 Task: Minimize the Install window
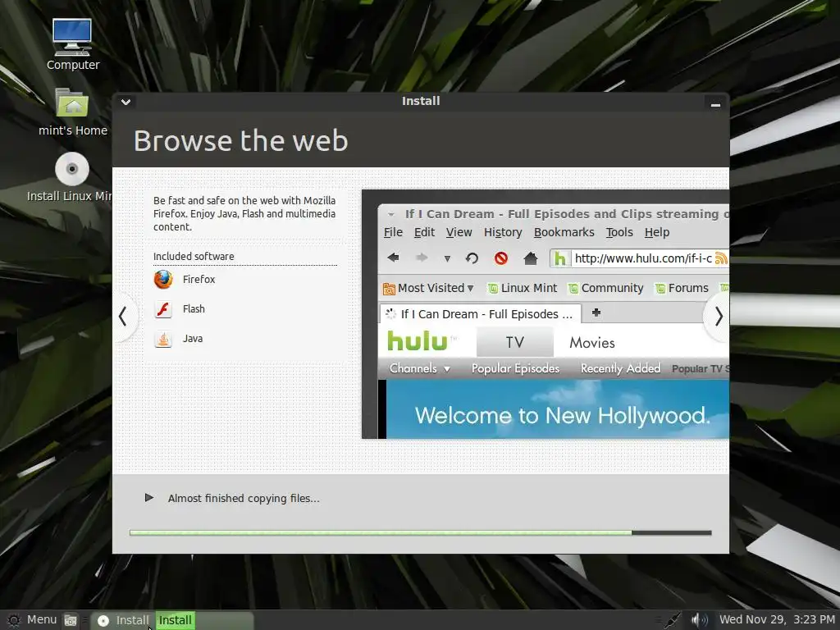[715, 104]
